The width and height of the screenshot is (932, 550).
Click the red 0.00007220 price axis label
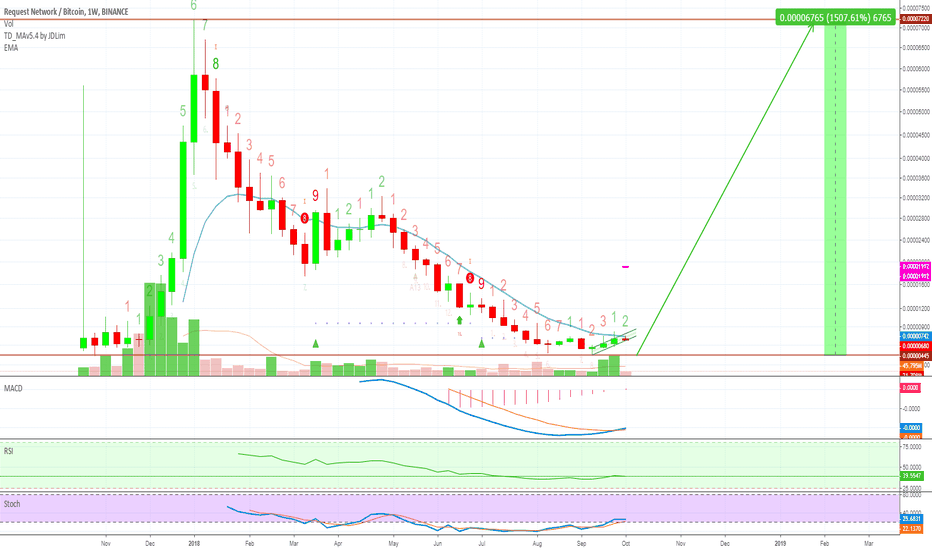click(x=916, y=19)
